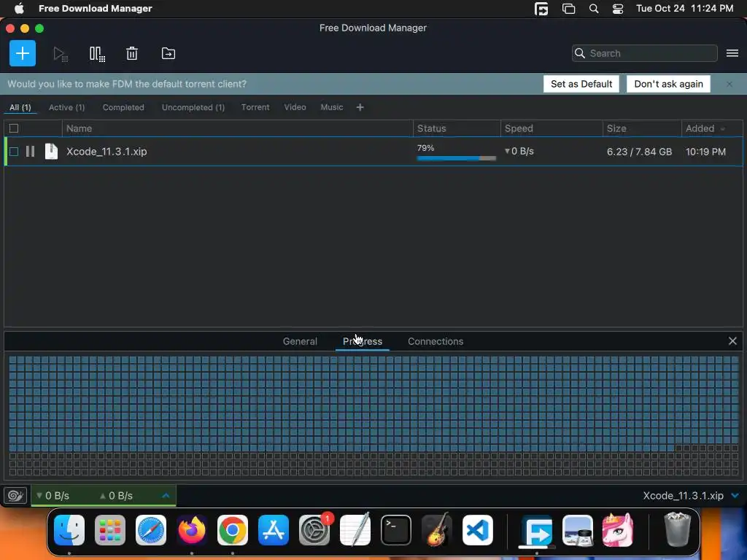Click the move to folder icon
Viewport: 747px width, 560px height.
[x=169, y=53]
